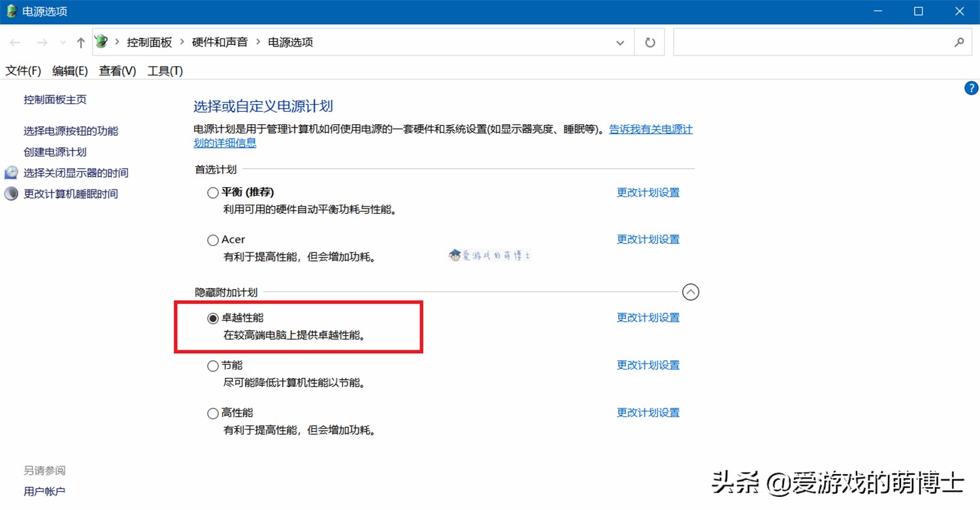Collapse the 隐藏附加计划 section chevron
The height and width of the screenshot is (510, 980).
point(691,292)
